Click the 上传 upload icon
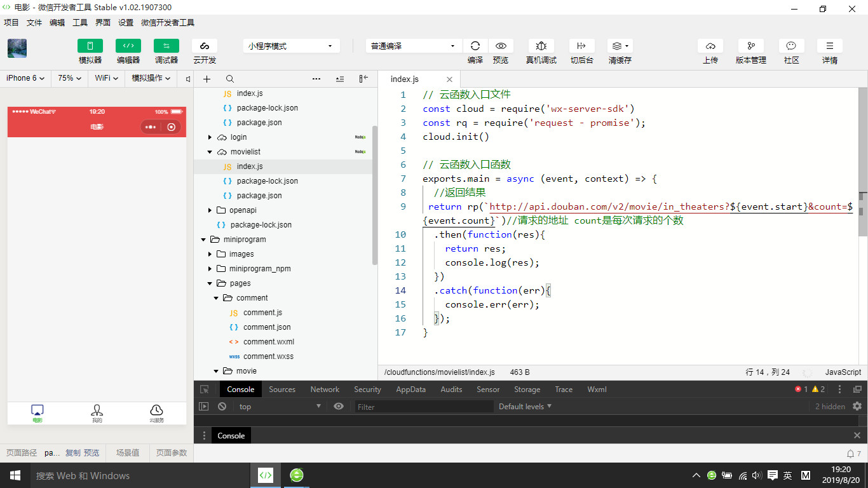The height and width of the screenshot is (488, 868). click(x=710, y=46)
